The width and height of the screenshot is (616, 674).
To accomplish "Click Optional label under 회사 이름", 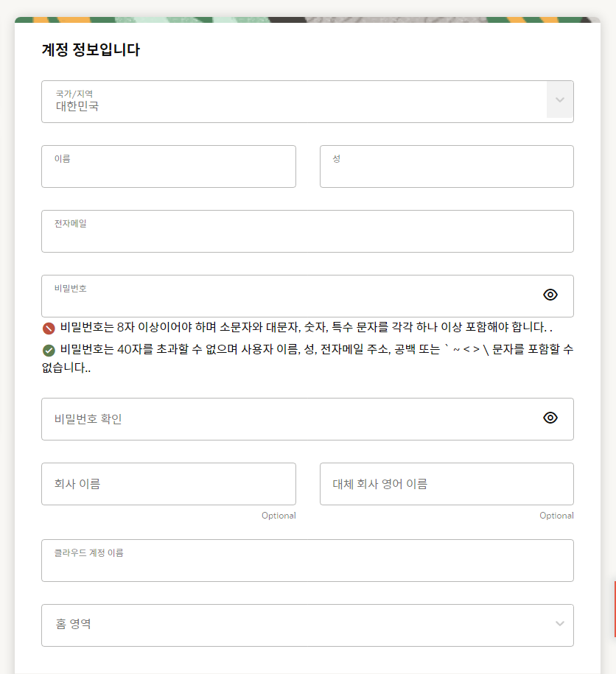I will coord(279,516).
